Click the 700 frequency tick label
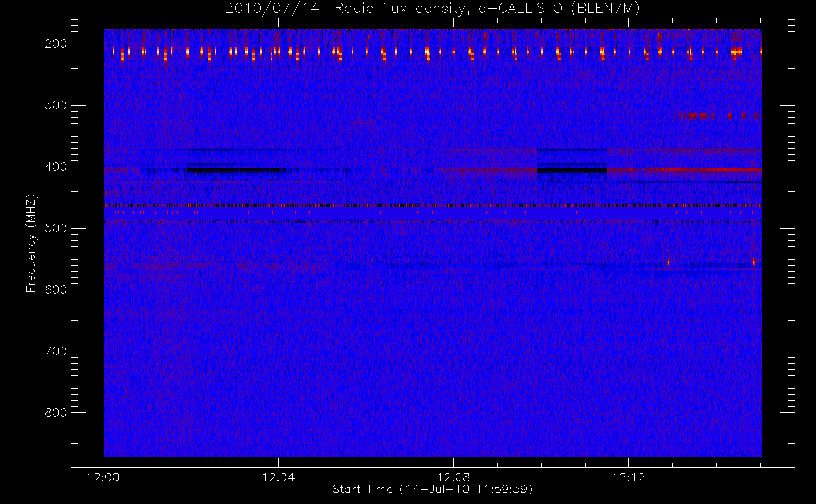This screenshot has width=816, height=504. click(55, 351)
